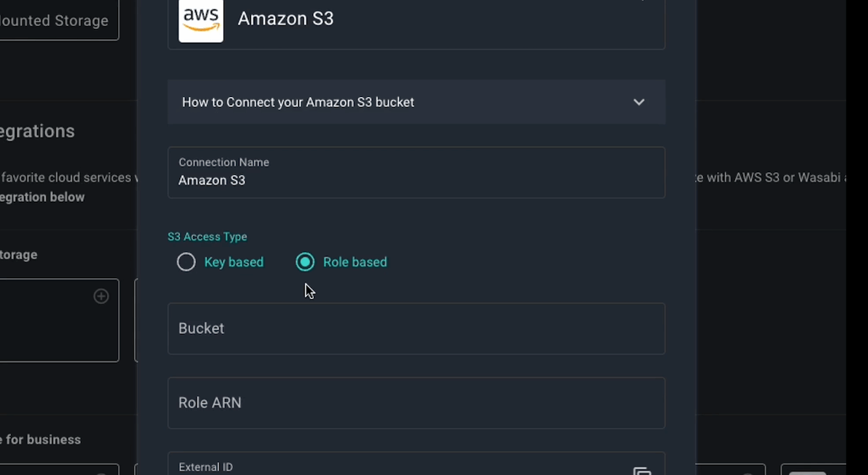The image size is (868, 475).
Task: Click the "Amazon S3" dialog title
Action: 286,18
